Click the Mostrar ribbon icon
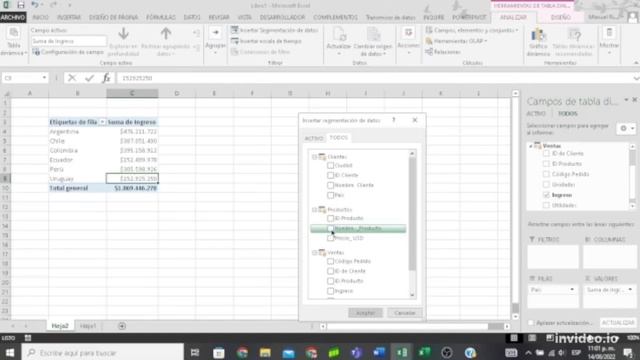640x360 pixels. (x=609, y=33)
